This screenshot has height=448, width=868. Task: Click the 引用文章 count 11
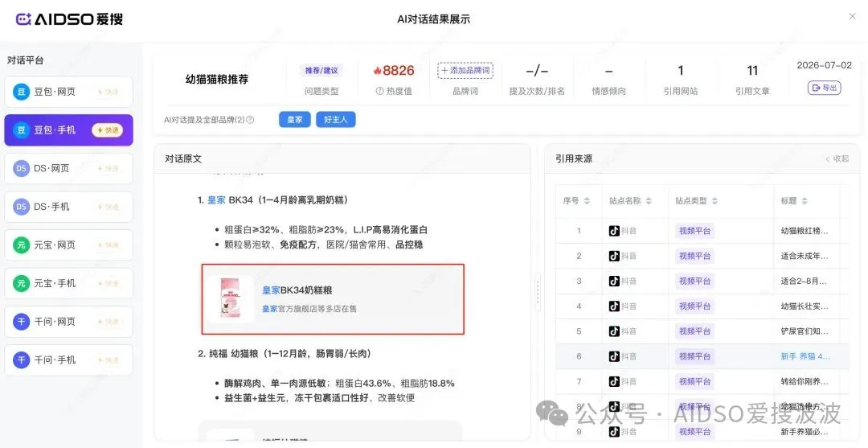pyautogui.click(x=751, y=70)
